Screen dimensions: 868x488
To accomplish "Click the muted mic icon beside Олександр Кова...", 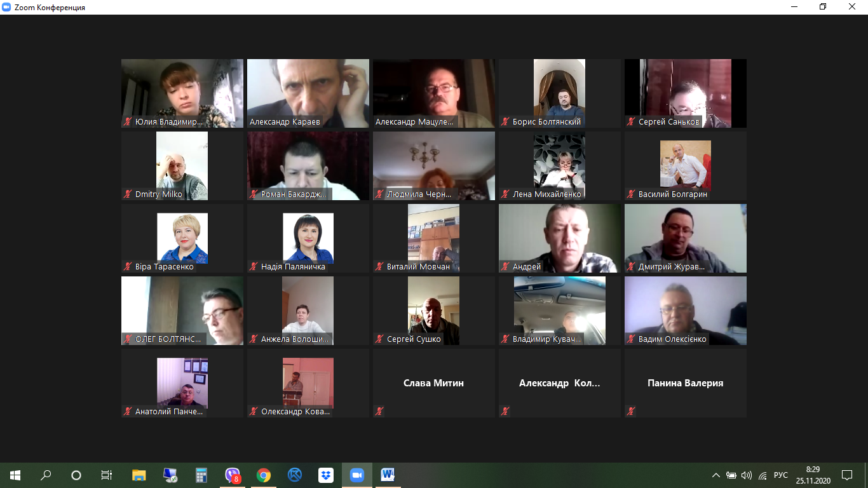I will (x=254, y=412).
